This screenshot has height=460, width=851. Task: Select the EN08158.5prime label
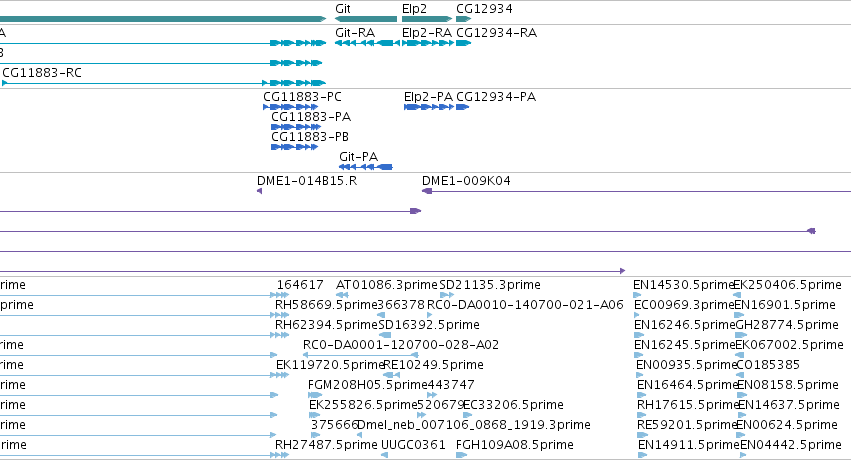[x=788, y=386]
